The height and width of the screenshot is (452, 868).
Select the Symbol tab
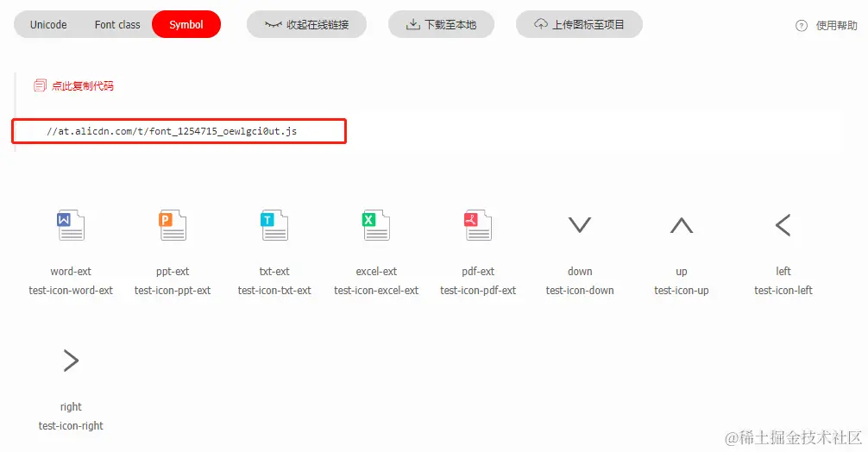point(186,24)
